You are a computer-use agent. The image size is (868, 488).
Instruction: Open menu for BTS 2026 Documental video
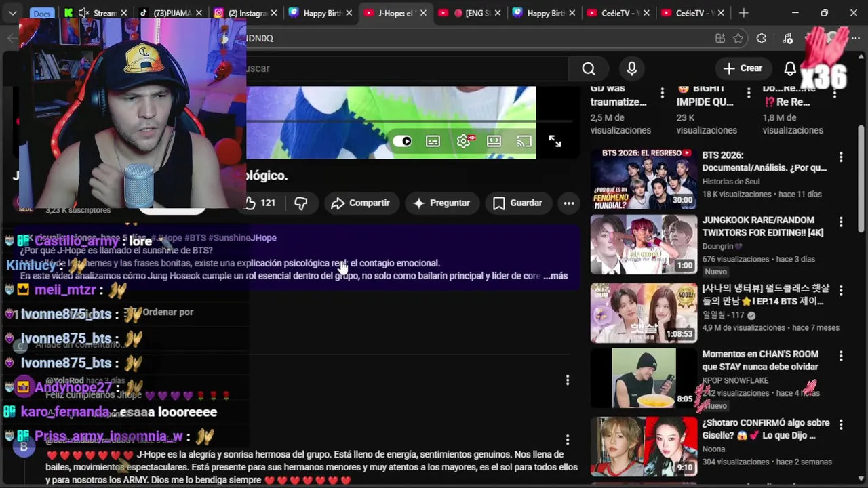[x=841, y=157]
